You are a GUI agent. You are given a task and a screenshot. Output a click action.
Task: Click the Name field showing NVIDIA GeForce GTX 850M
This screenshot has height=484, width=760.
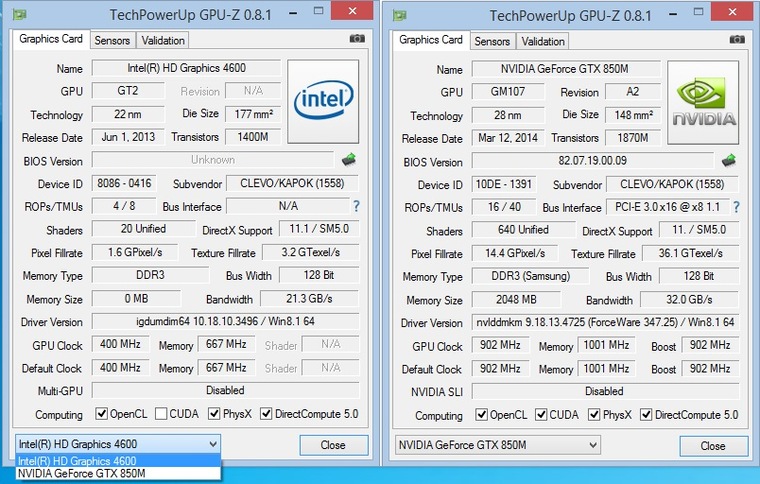click(566, 69)
